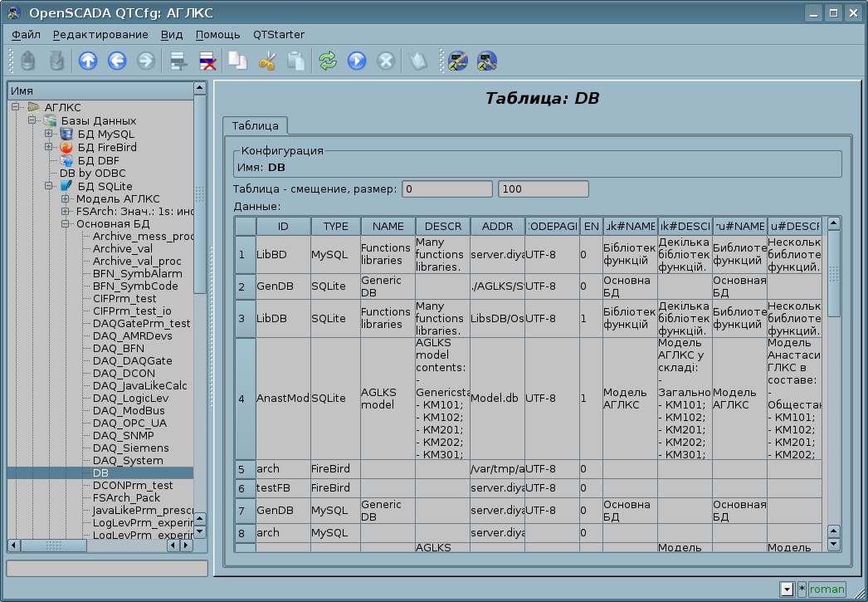
Task: Click the АГЛКС station root icon
Action: (33, 107)
